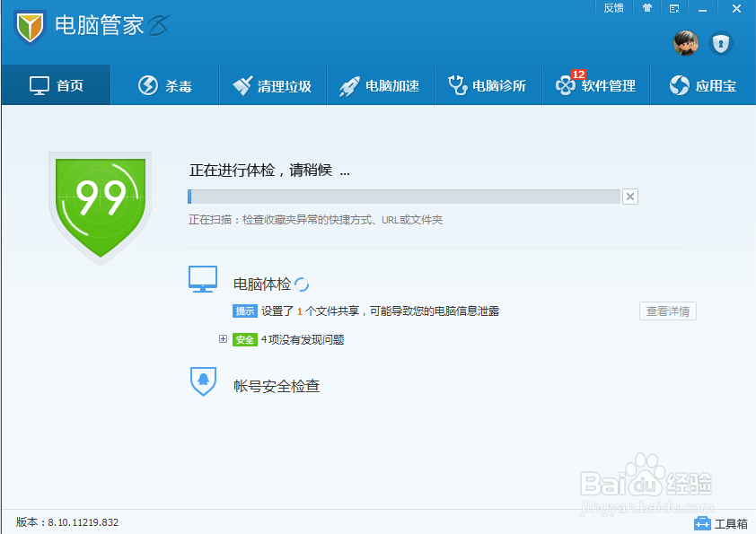Click the green 99 score shield
This screenshot has height=534, width=756.
pyautogui.click(x=101, y=207)
